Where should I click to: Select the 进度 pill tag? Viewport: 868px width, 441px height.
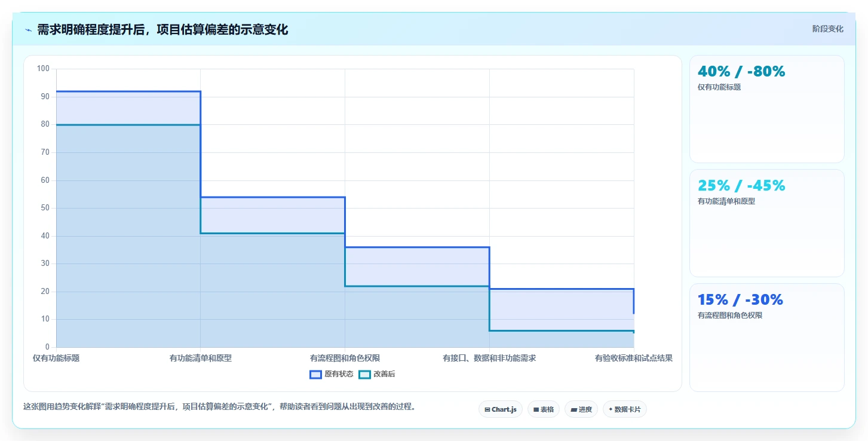pyautogui.click(x=581, y=409)
